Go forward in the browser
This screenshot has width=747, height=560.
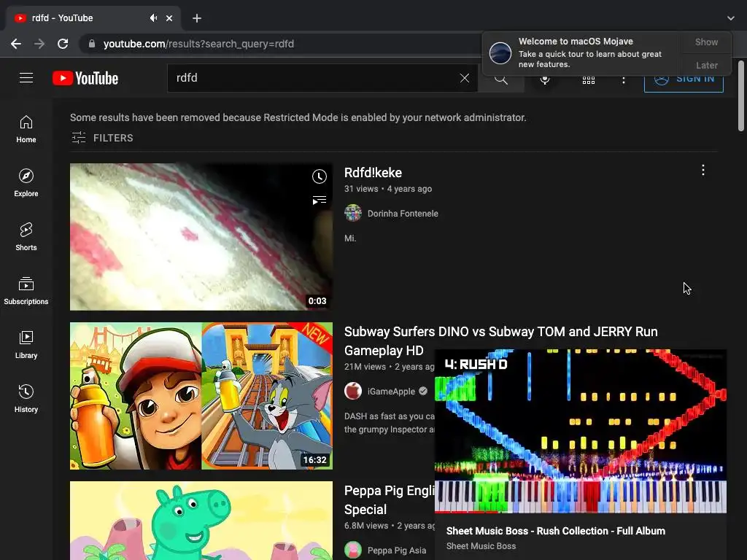pos(39,44)
